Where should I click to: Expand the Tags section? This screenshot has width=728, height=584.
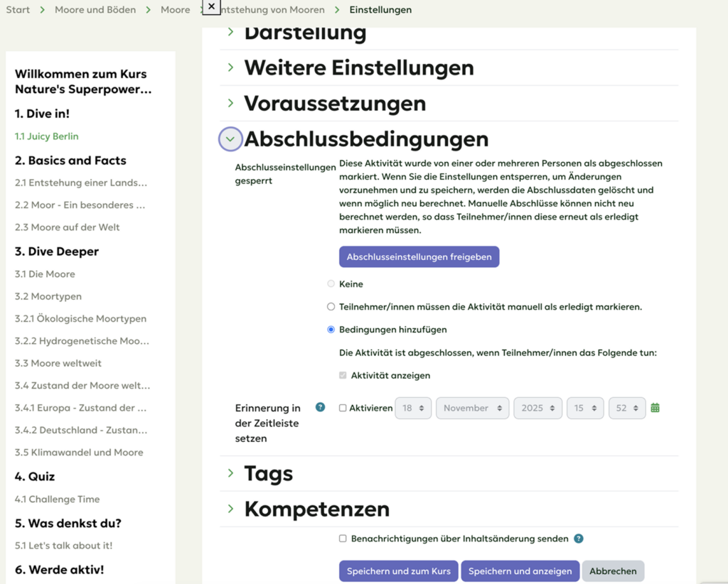click(x=230, y=473)
